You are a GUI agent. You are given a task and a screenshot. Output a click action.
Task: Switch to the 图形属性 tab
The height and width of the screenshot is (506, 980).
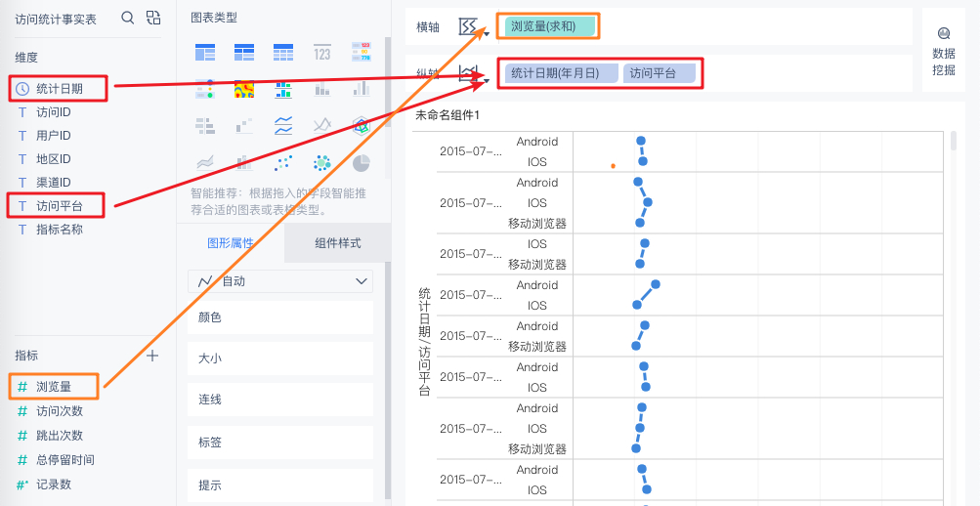[231, 243]
